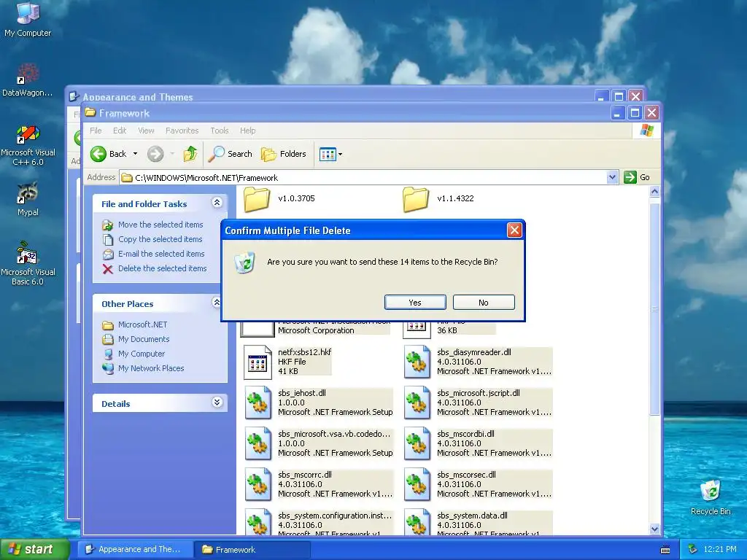
Task: Select the sbs_system.configuration.inst... file icon
Action: pyautogui.click(x=258, y=522)
